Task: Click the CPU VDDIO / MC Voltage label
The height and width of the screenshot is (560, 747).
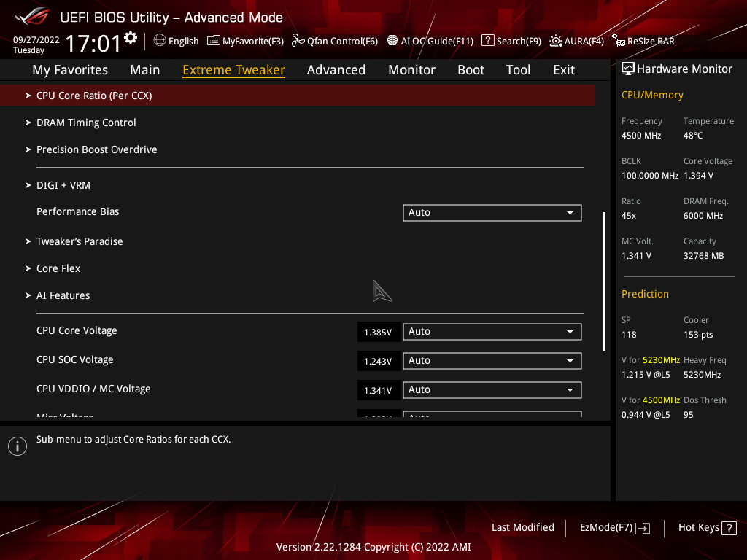Action: pyautogui.click(x=93, y=389)
